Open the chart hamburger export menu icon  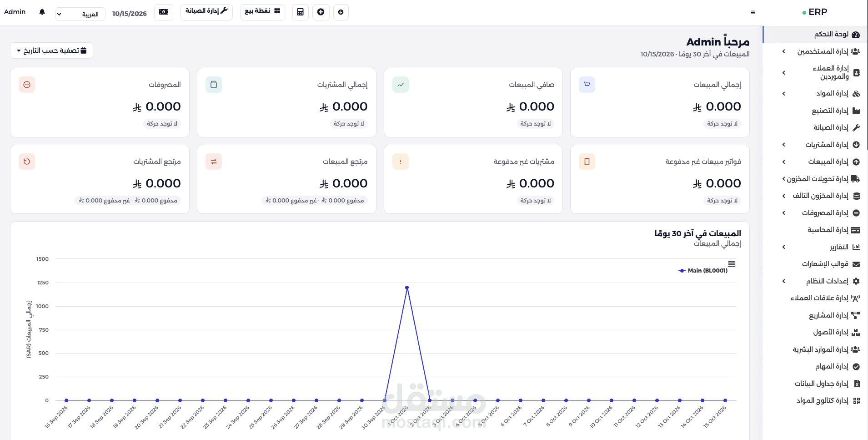coord(732,264)
